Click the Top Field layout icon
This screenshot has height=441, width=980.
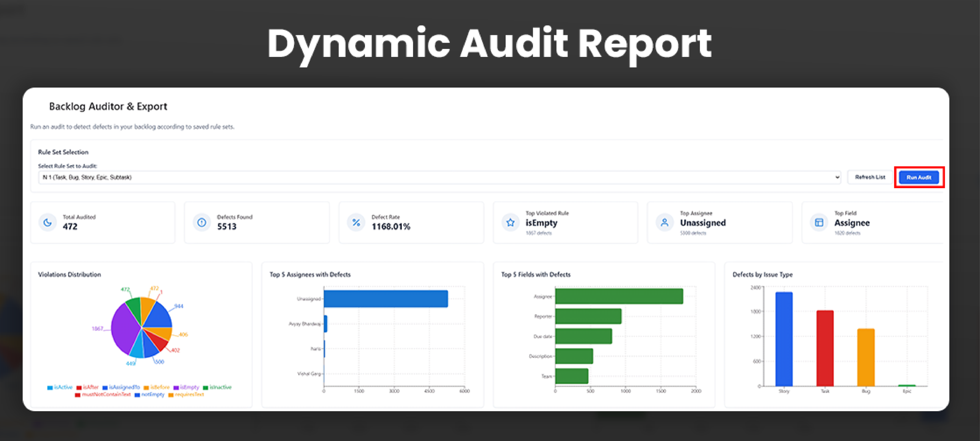point(819,222)
